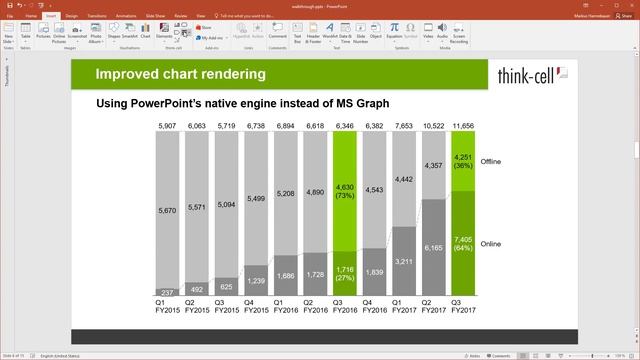Open the File tab
This screenshot has height=360, width=640.
10,16
